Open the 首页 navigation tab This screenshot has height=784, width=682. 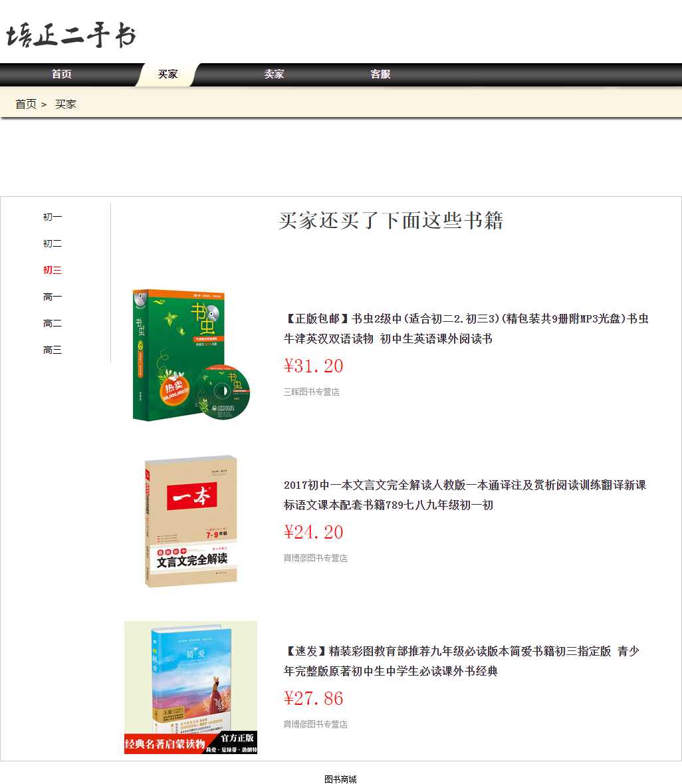(62, 74)
